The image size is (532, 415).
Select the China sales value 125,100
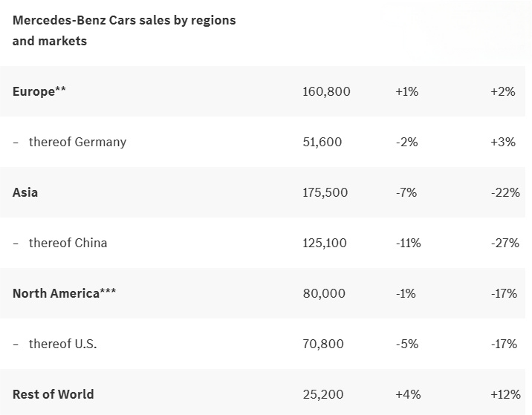pos(325,243)
